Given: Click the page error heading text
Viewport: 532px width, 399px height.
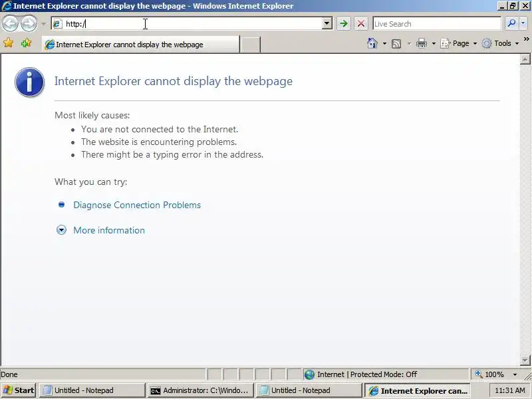Looking at the screenshot, I should pos(174,81).
